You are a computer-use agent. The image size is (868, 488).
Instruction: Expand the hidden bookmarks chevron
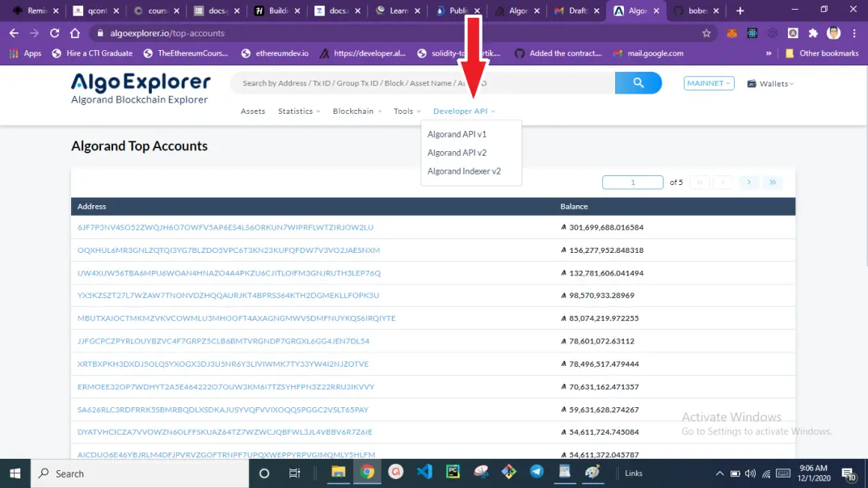pos(769,53)
